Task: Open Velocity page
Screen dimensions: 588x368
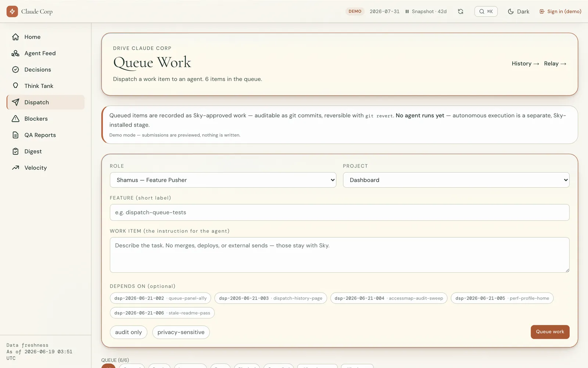Action: (x=46, y=168)
